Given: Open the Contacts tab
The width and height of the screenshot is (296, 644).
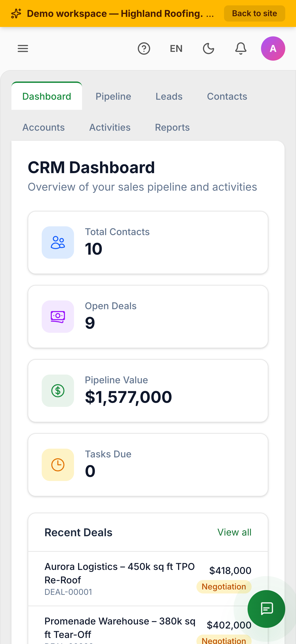Looking at the screenshot, I should (x=227, y=97).
